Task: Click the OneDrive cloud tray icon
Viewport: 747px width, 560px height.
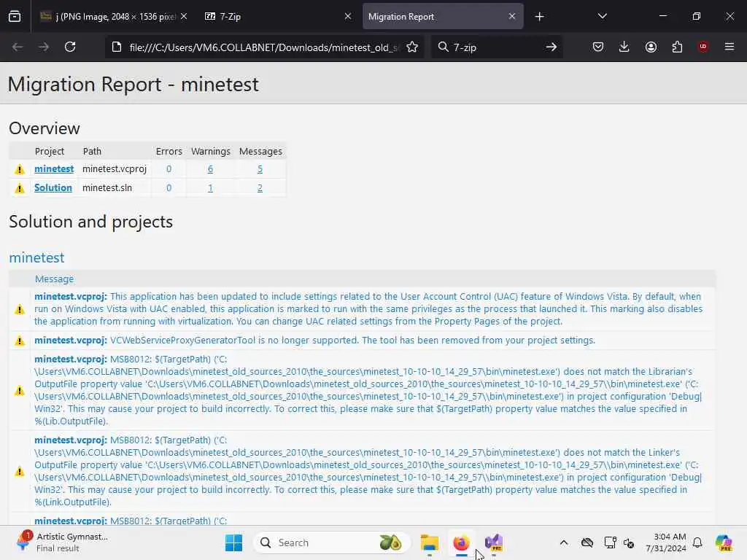Action: (x=587, y=542)
